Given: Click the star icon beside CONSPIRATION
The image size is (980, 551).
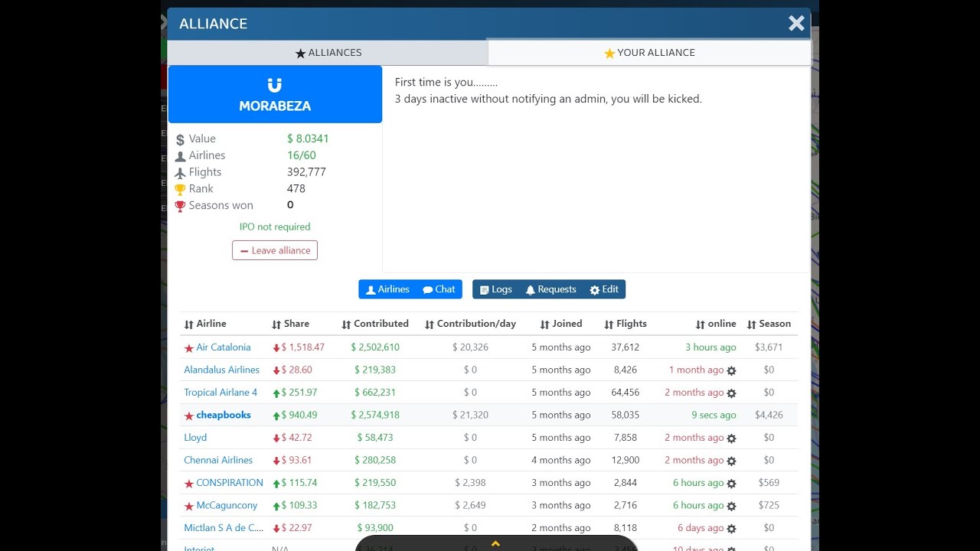Looking at the screenshot, I should (189, 484).
